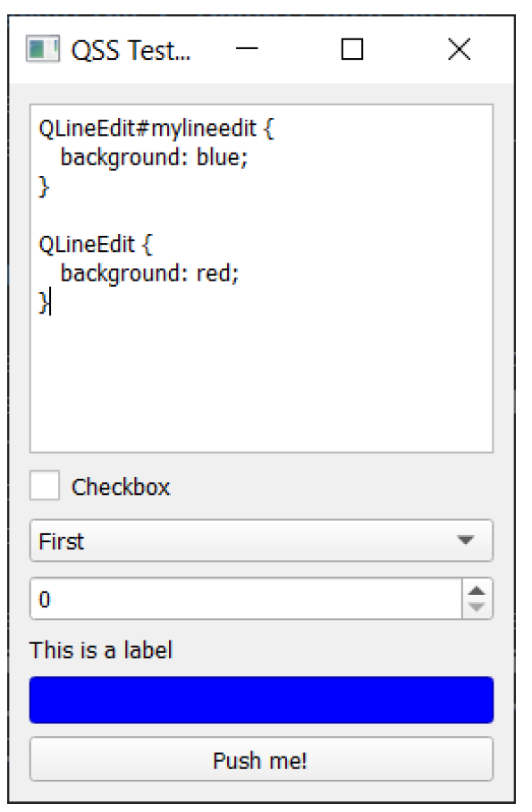
Task: Minimize the QSS Test window
Action: point(247,49)
